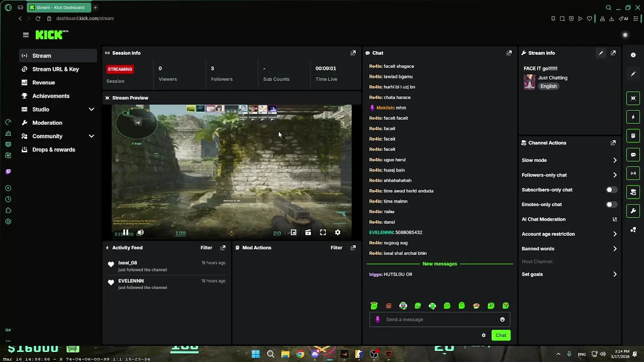Pop out the Chat panel
This screenshot has width=644, height=362.
509,53
